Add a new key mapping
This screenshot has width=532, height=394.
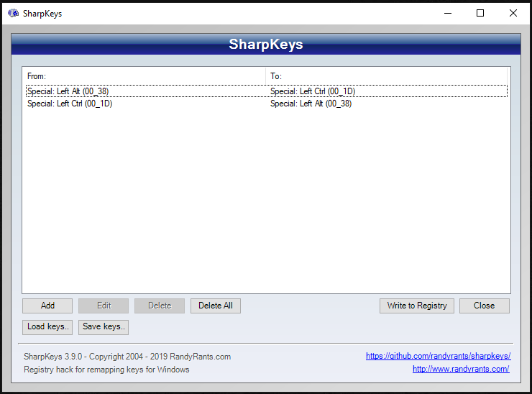[47, 306]
